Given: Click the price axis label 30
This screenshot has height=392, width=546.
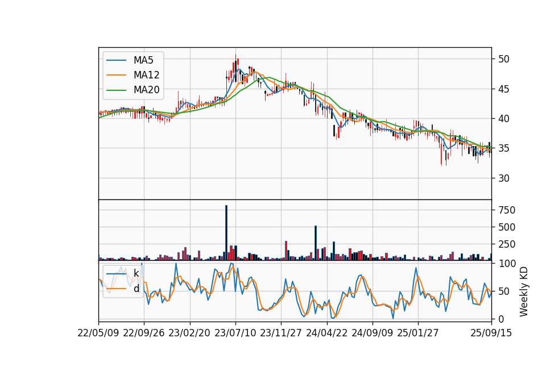Looking at the screenshot, I should 503,178.
